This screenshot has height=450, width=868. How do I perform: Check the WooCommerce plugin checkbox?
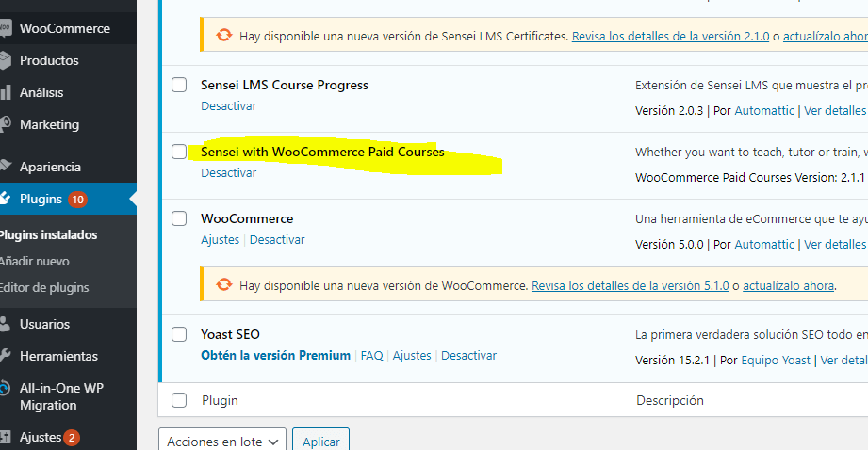coord(179,218)
